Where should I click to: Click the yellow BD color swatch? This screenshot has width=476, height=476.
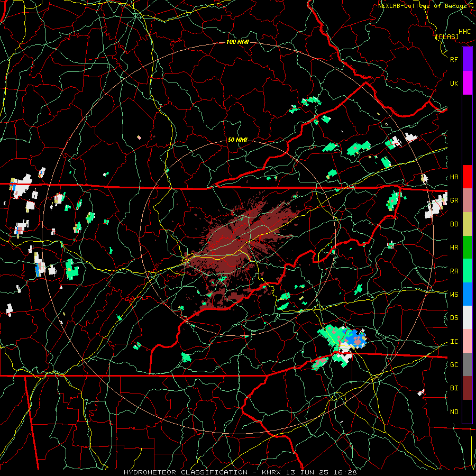point(467,224)
